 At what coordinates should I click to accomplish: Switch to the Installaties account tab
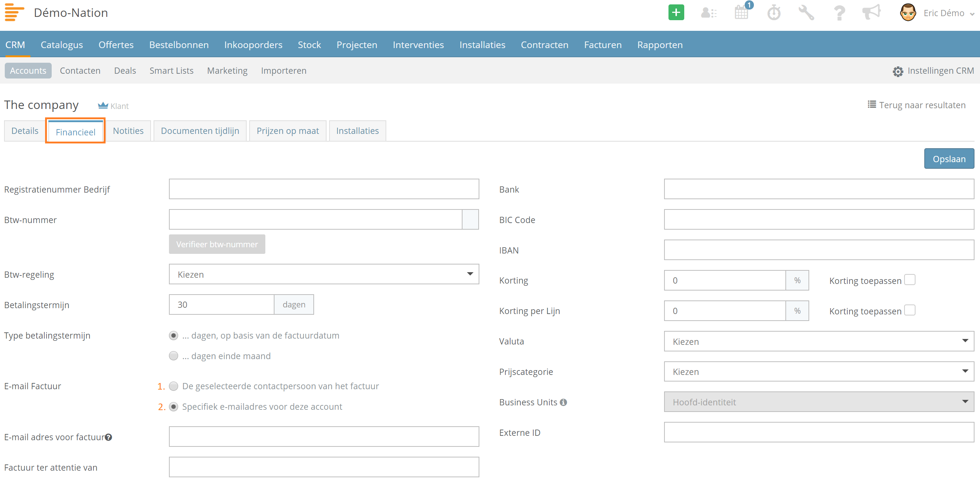tap(357, 131)
